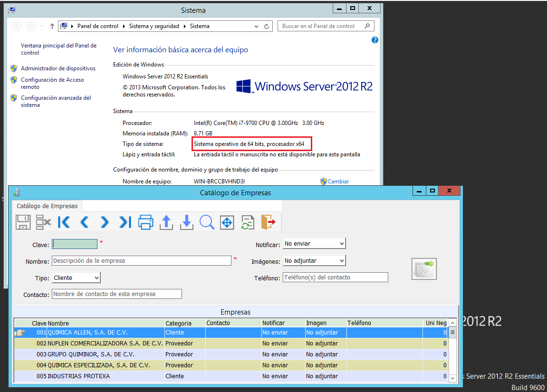Click the Categoria column header
Viewport: 547px width, 392px height.
coord(185,323)
